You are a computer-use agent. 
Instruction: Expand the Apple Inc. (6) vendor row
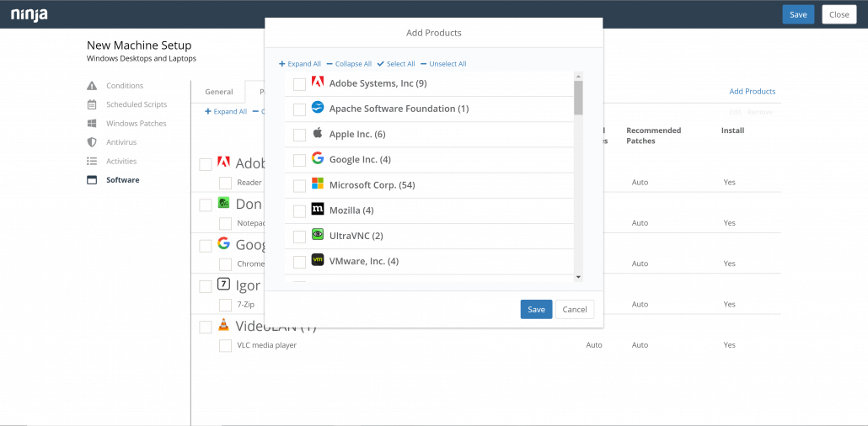[429, 135]
